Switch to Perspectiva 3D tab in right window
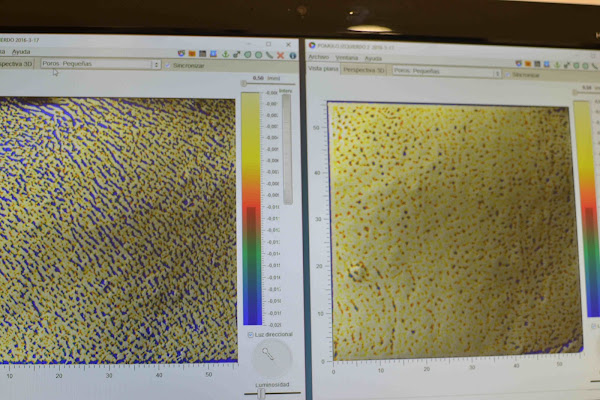The image size is (600, 400). point(364,70)
